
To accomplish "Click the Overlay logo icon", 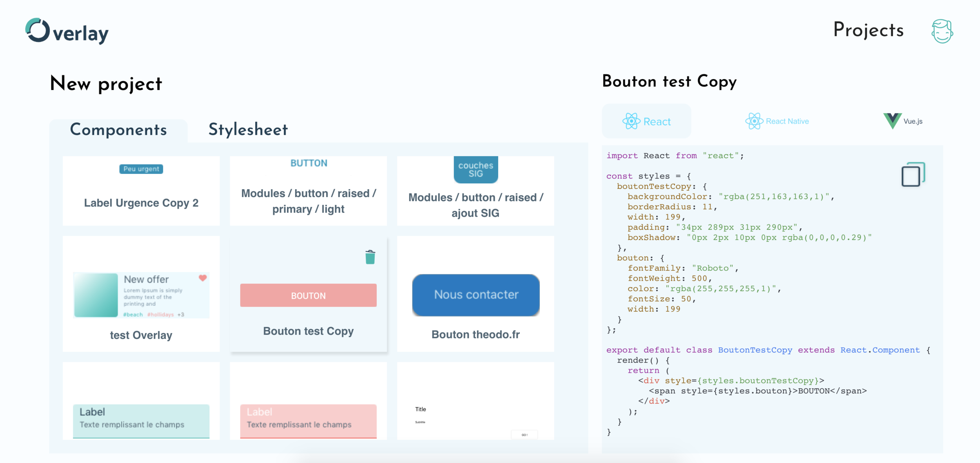I will tap(38, 30).
